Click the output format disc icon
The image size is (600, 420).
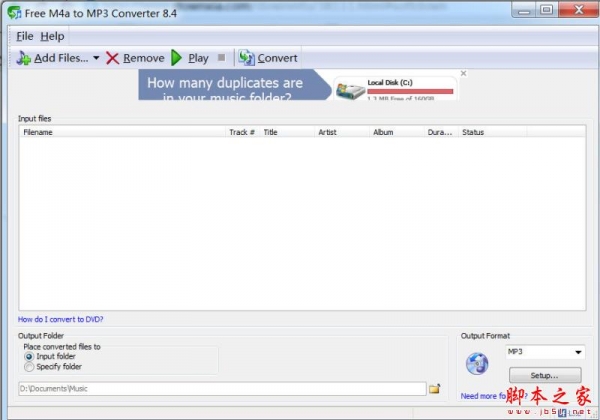(x=477, y=364)
